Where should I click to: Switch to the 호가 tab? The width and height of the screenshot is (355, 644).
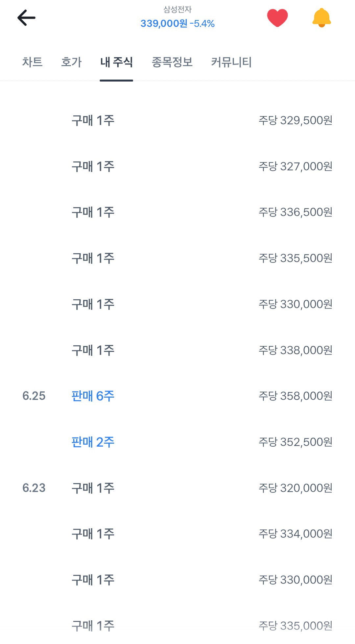point(71,62)
